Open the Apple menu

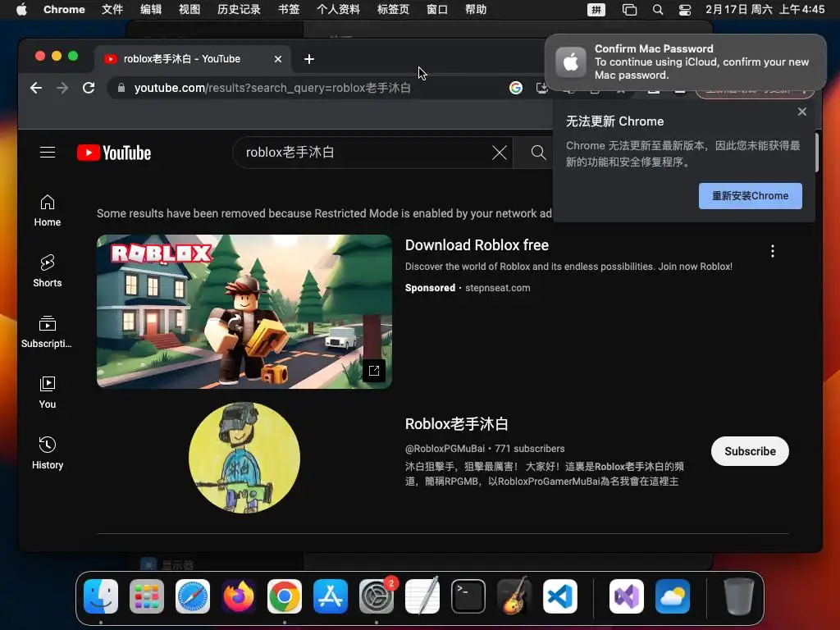pos(21,9)
